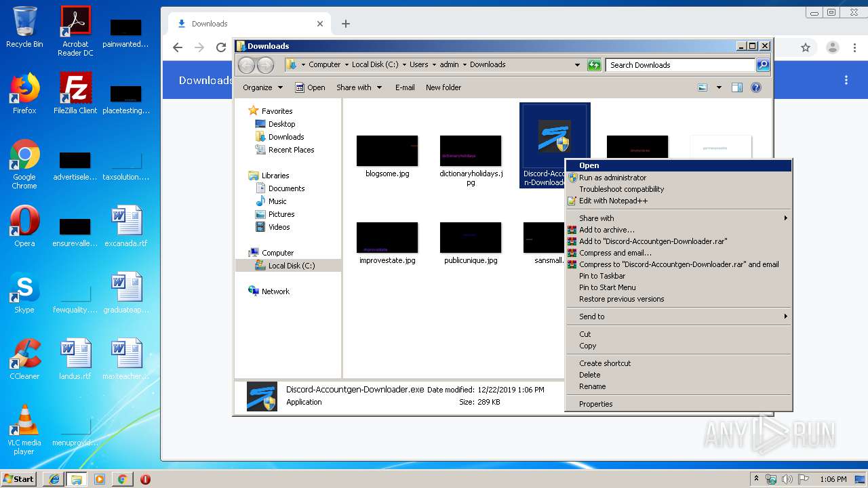Change view icon in Explorer toolbar

click(x=703, y=87)
